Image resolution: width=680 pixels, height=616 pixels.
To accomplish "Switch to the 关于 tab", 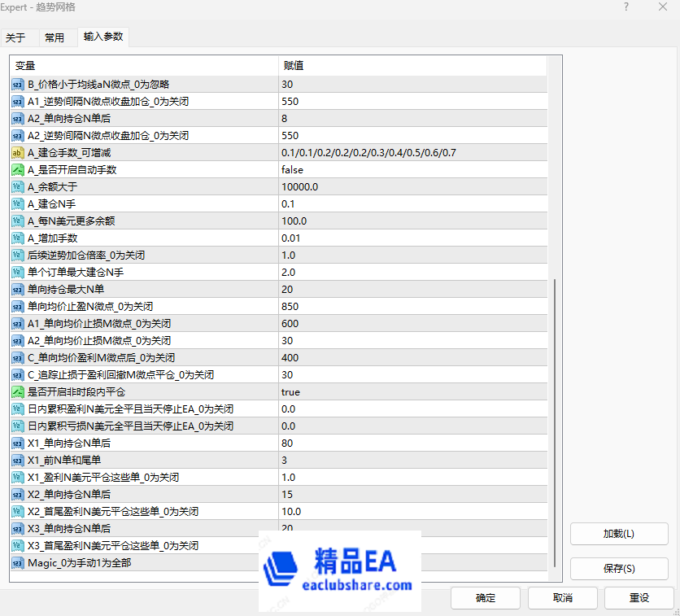I will (x=15, y=37).
